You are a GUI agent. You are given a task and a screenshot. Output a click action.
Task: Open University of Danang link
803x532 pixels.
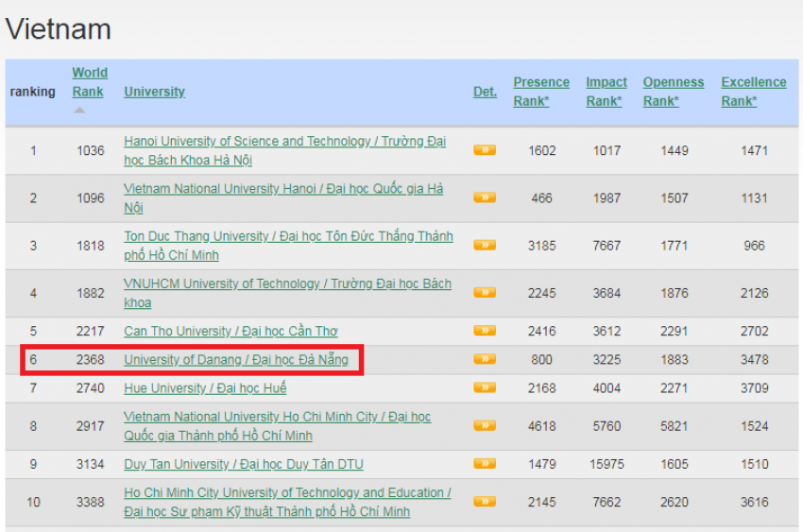(235, 360)
